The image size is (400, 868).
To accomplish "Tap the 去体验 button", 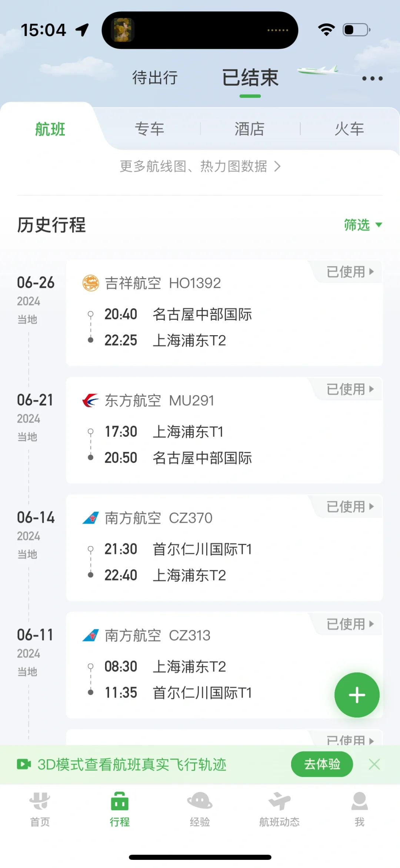I will (322, 764).
